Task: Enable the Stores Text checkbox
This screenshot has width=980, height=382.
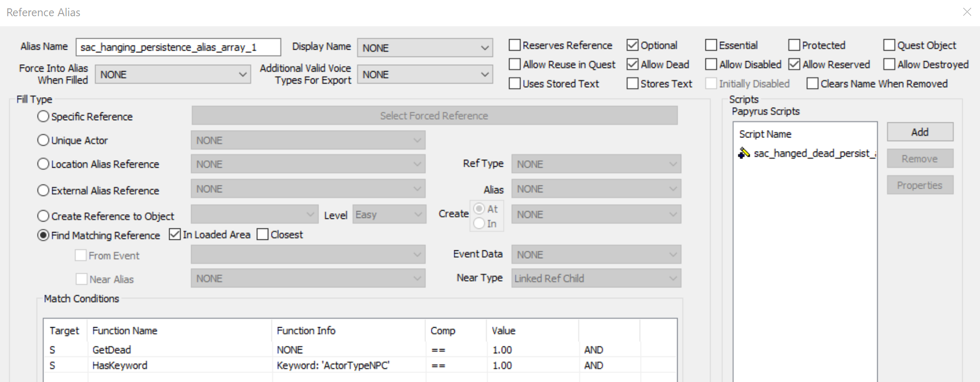Action: (x=632, y=84)
